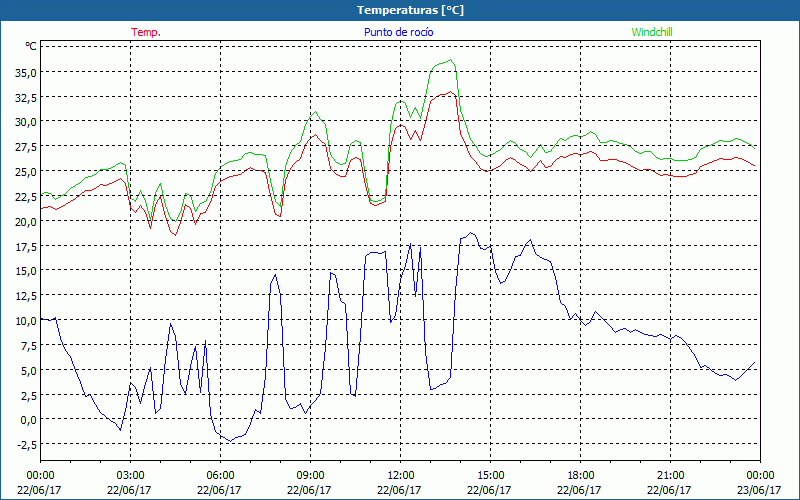800x500 pixels.
Task: Select the green 'Windchill' legend label
Action: pyautogui.click(x=652, y=32)
